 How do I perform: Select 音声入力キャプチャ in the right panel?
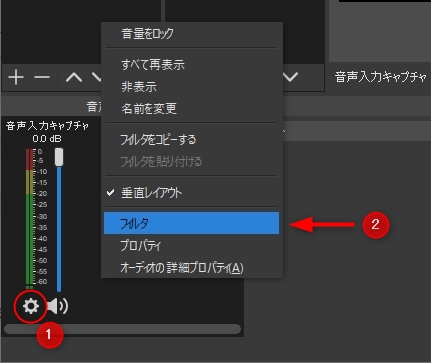coord(380,77)
